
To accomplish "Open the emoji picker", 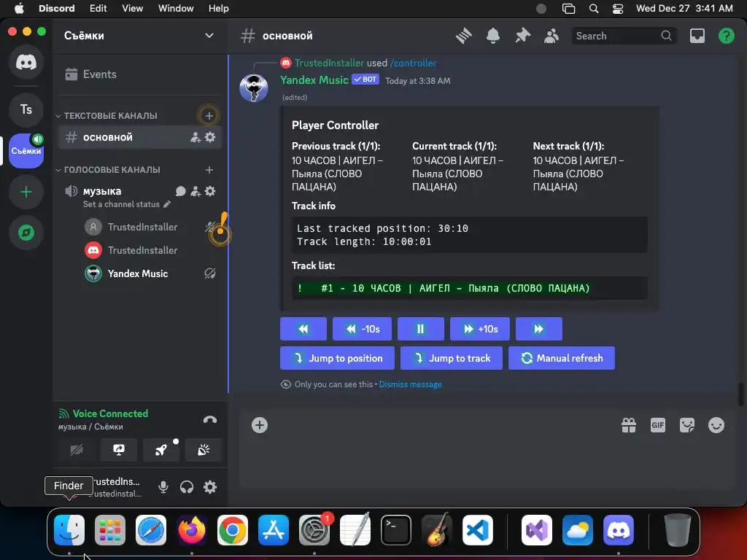I will pos(716,425).
